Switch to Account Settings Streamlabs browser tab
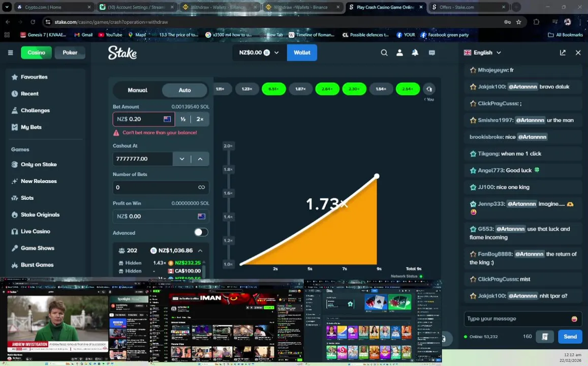588x366 pixels. (137, 7)
